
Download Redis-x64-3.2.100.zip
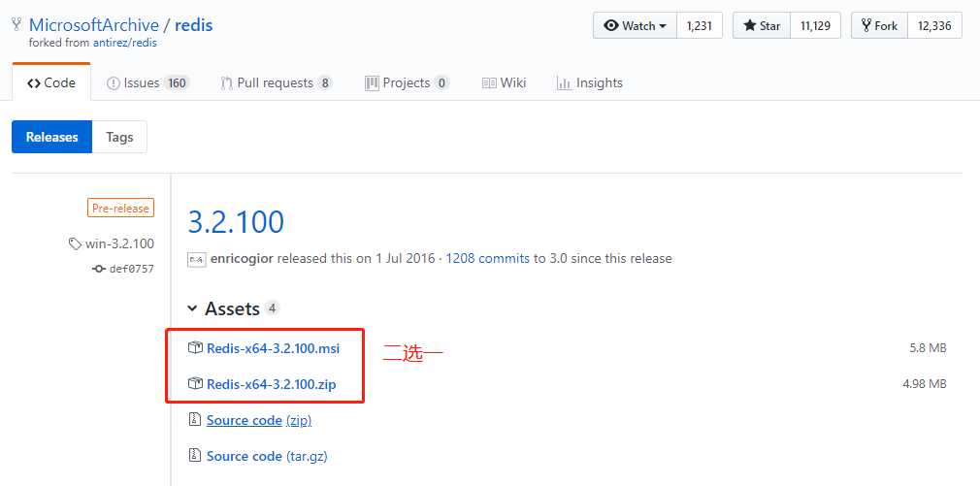coord(272,384)
